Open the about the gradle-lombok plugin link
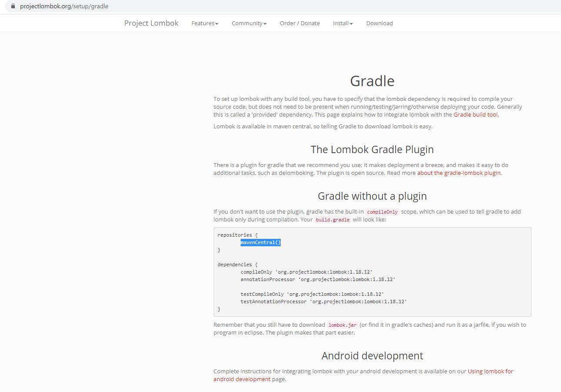561x392 pixels. point(459,173)
